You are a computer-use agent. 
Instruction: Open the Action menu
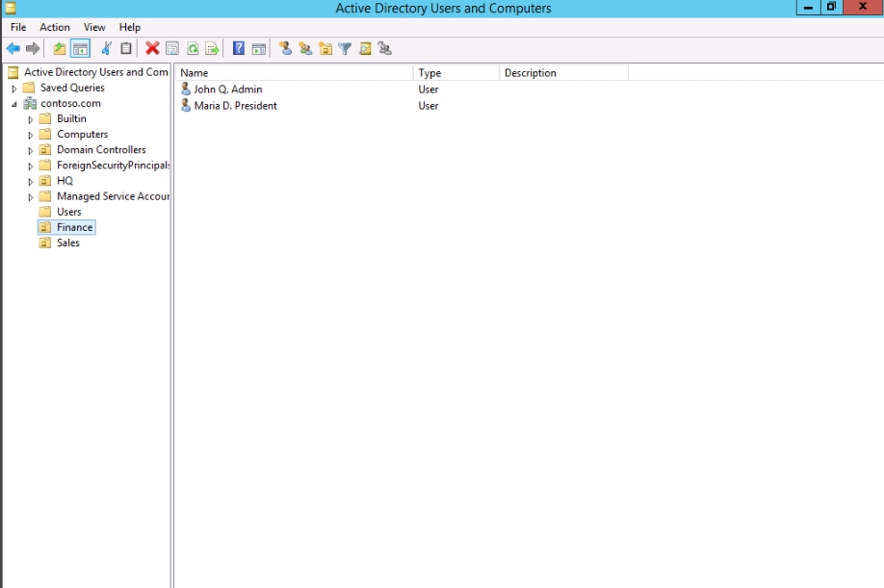point(55,27)
